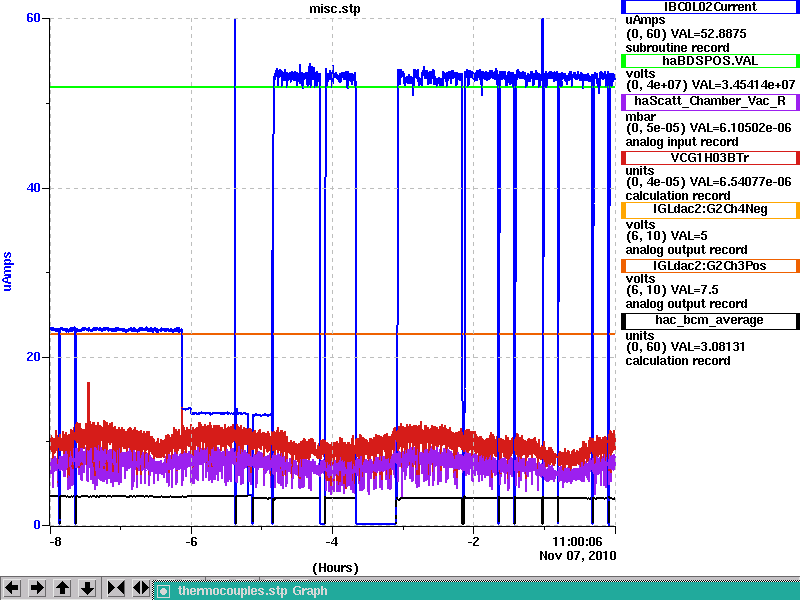Select the IGLdac2:G2Ch4Neg legend entry

pyautogui.click(x=710, y=209)
